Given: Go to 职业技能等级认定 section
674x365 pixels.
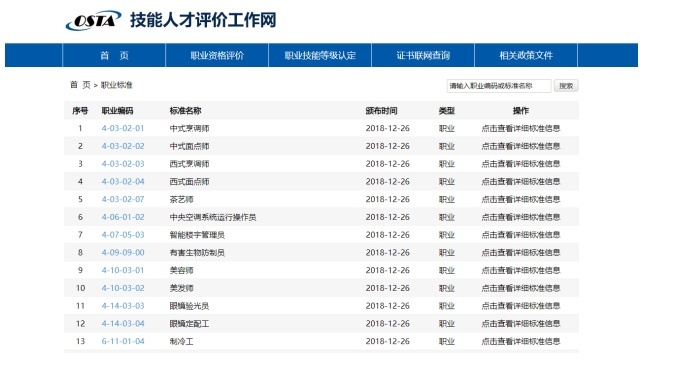Looking at the screenshot, I should click(320, 55).
